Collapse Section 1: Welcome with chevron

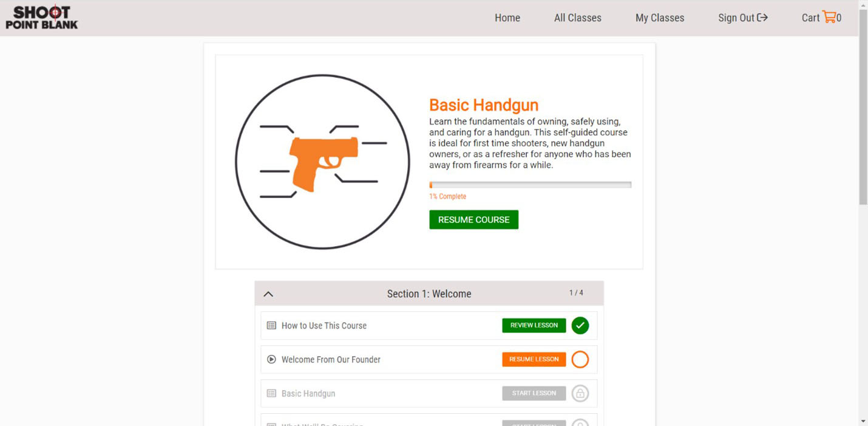(x=268, y=294)
